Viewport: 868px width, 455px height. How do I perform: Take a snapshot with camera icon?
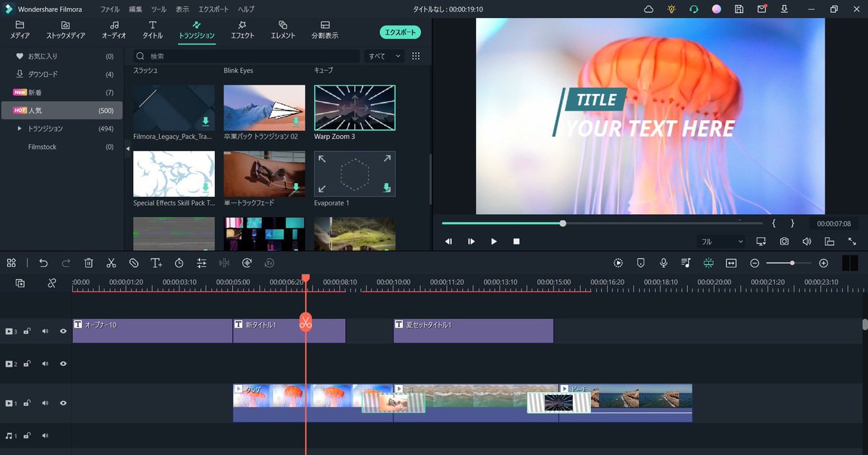tap(784, 242)
